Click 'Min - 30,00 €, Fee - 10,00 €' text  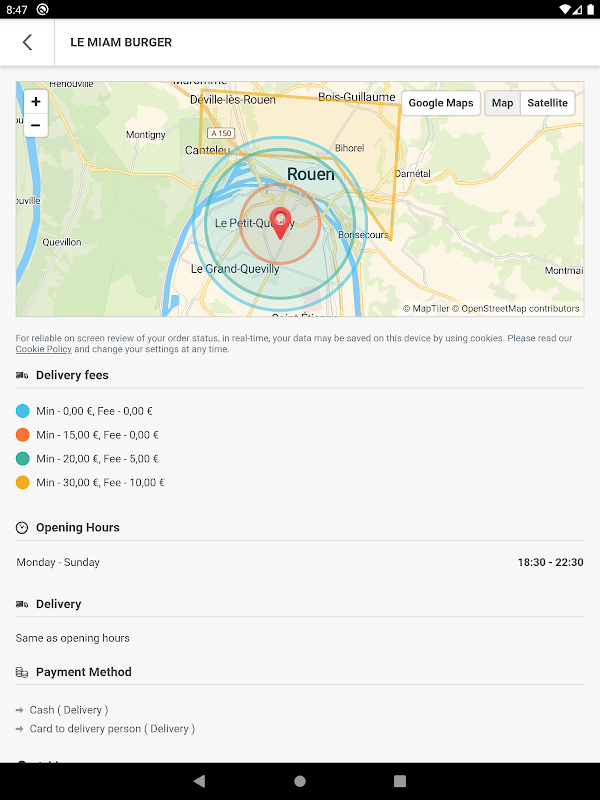tap(101, 483)
